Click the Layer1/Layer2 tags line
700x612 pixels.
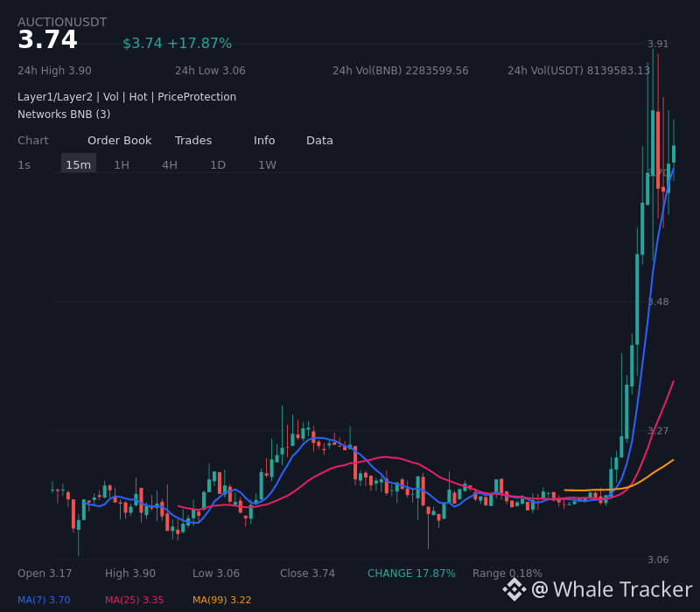(x=127, y=97)
